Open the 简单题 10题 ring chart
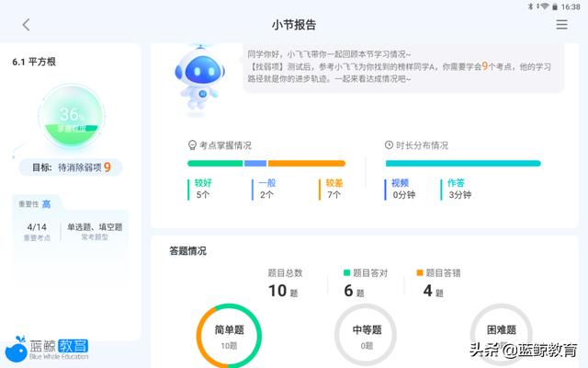 229,336
